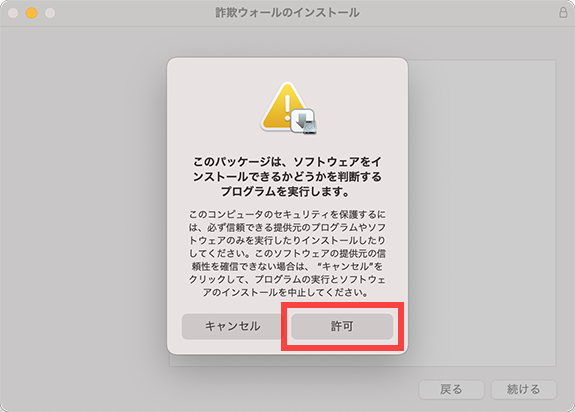Click the grayed-out close window button

click(13, 13)
